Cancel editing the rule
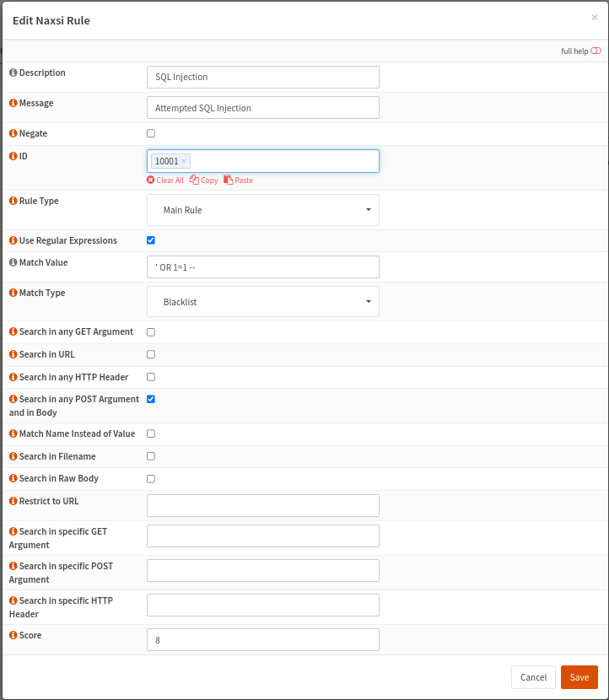The height and width of the screenshot is (700, 609). (533, 677)
